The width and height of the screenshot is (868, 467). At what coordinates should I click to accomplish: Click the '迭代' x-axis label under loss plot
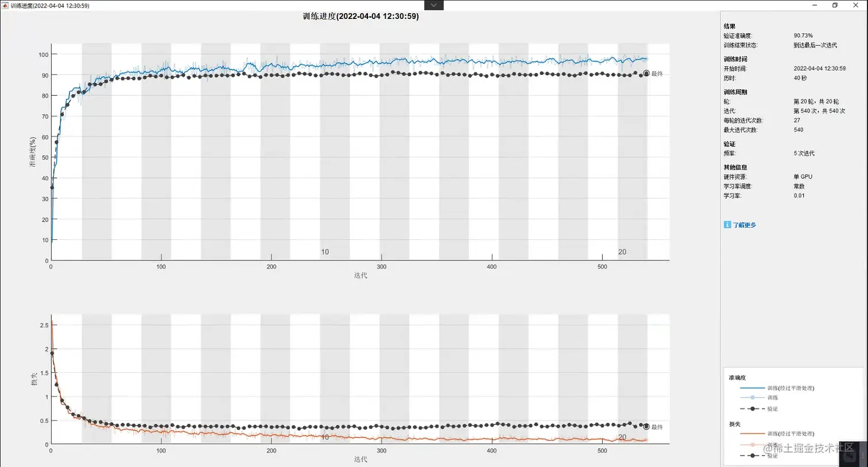tap(361, 459)
